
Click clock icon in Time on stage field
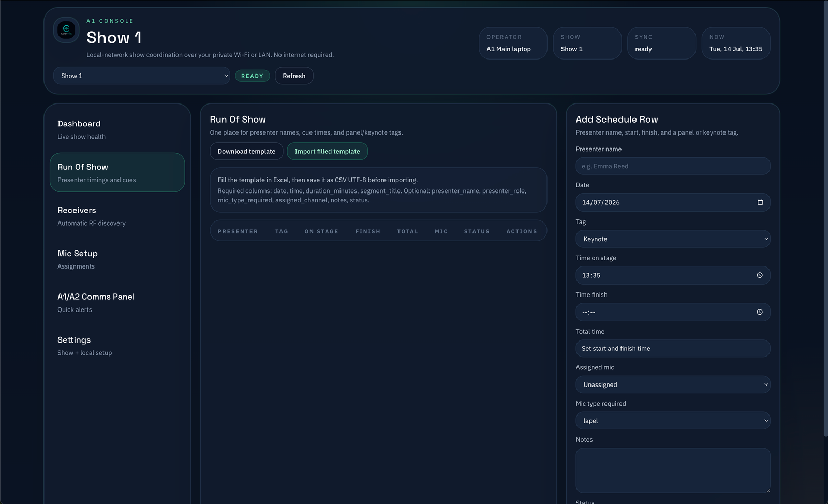pyautogui.click(x=760, y=275)
